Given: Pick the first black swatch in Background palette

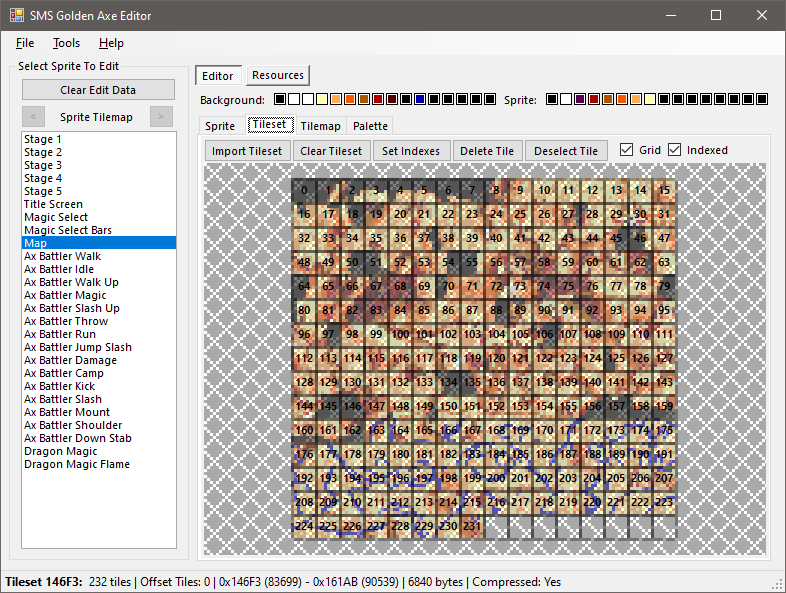Looking at the screenshot, I should click(x=280, y=99).
